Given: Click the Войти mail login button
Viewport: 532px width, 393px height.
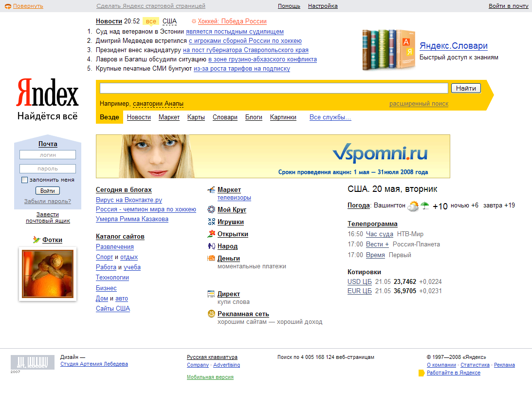Looking at the screenshot, I should (x=48, y=191).
